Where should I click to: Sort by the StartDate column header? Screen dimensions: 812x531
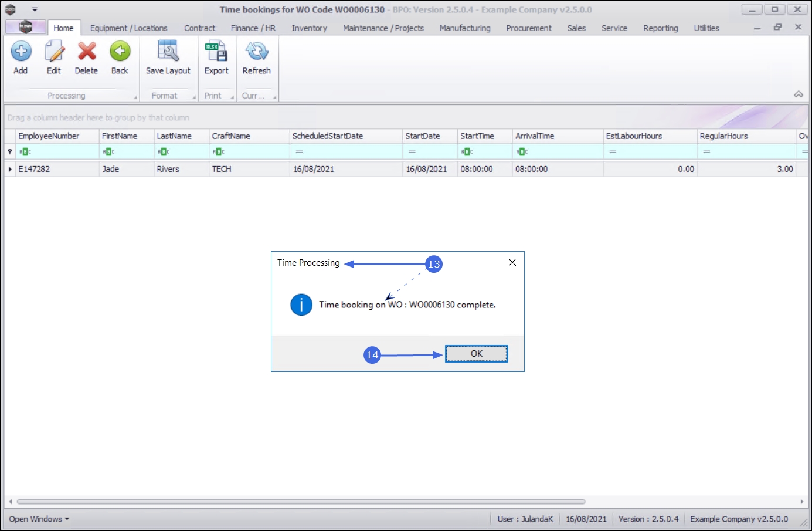point(430,136)
